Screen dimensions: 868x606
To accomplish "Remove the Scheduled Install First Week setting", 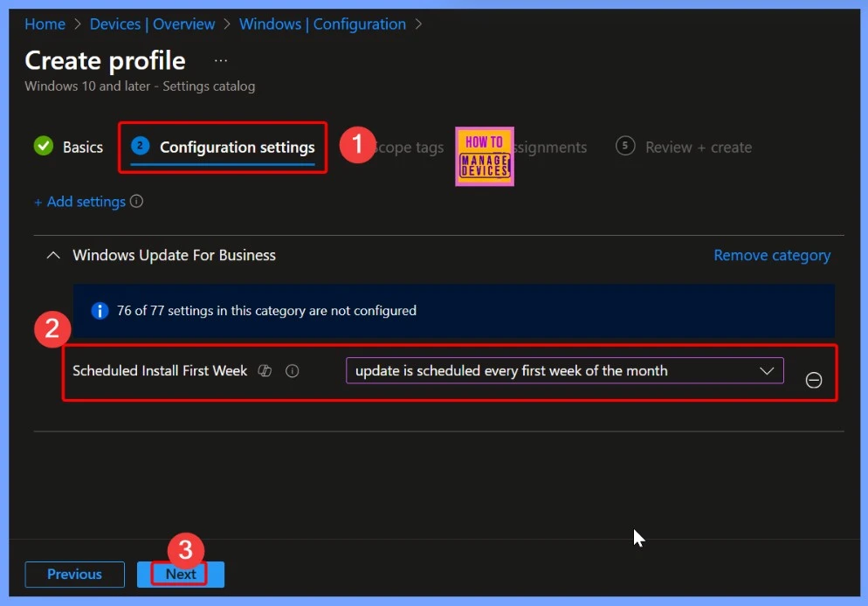I will pyautogui.click(x=814, y=380).
